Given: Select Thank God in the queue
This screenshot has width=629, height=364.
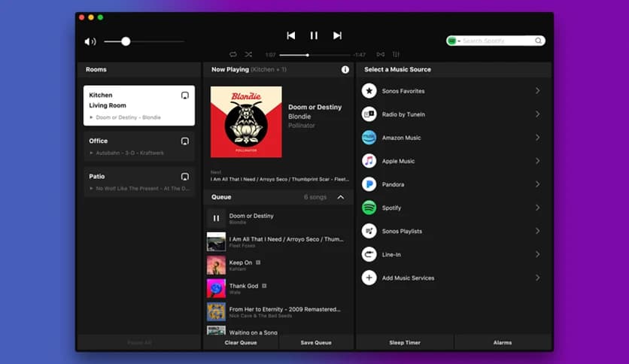Looking at the screenshot, I should pyautogui.click(x=278, y=288).
